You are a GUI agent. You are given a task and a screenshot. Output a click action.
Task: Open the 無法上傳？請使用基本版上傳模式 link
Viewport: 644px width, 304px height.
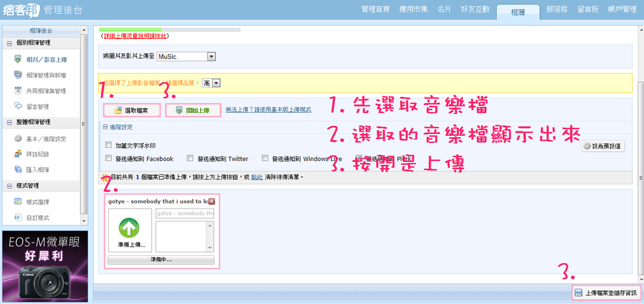coord(268,110)
